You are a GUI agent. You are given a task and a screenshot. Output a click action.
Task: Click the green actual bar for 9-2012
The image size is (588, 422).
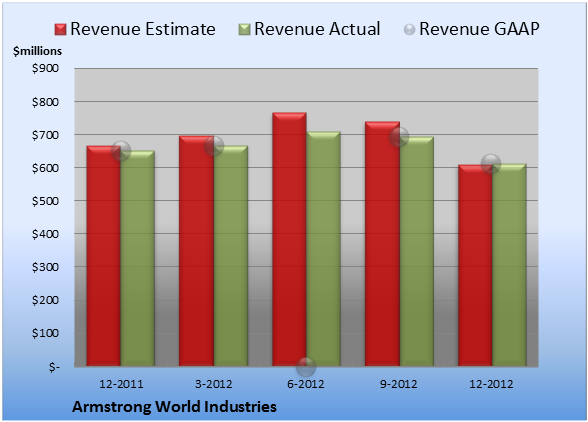coord(417,251)
